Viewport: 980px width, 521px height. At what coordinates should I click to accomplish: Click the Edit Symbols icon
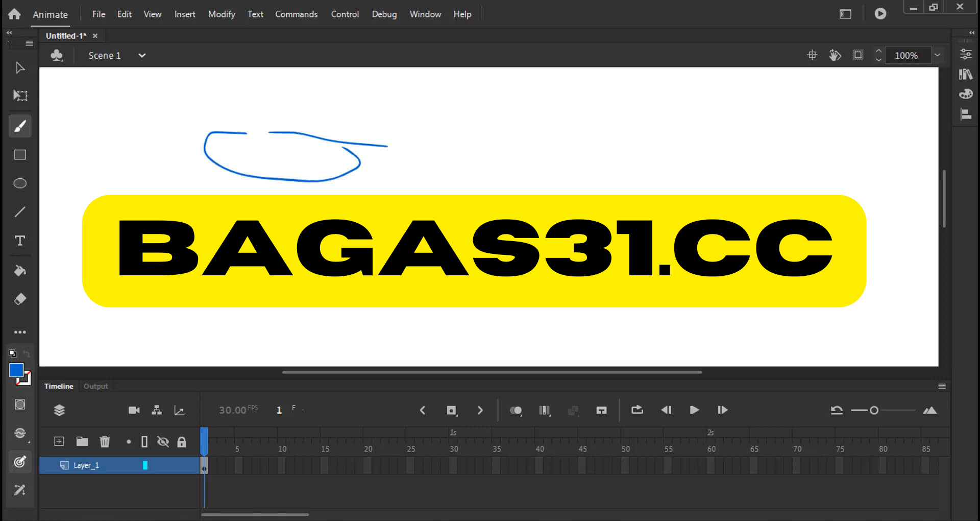click(57, 55)
